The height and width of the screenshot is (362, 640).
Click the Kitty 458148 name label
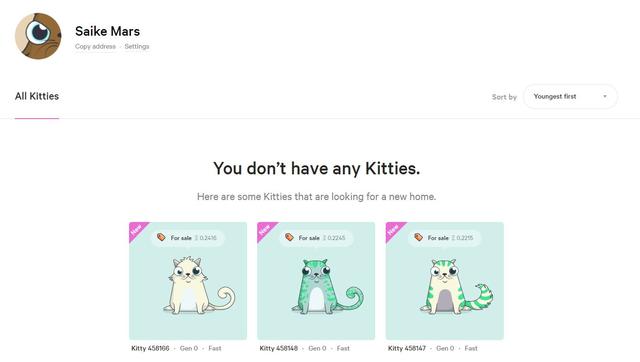coord(279,348)
